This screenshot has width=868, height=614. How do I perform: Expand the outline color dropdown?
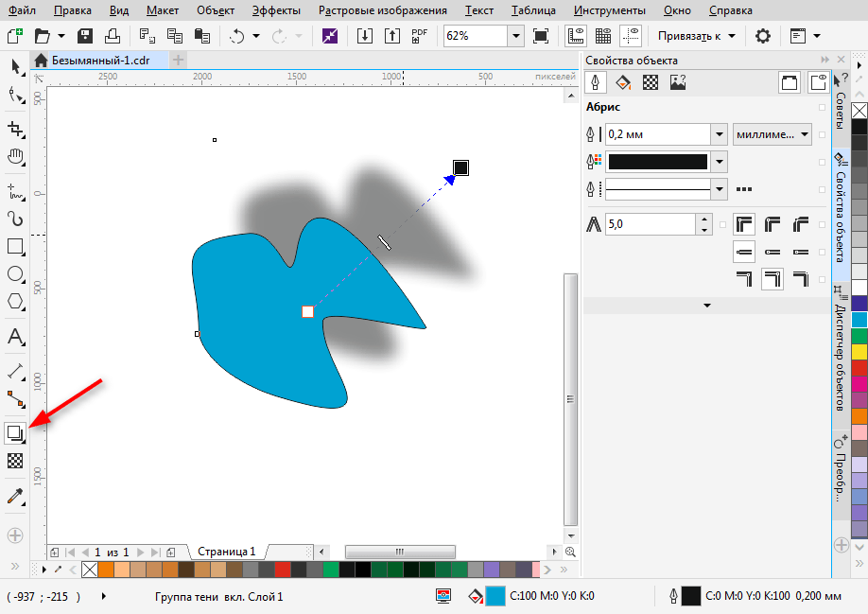(720, 162)
